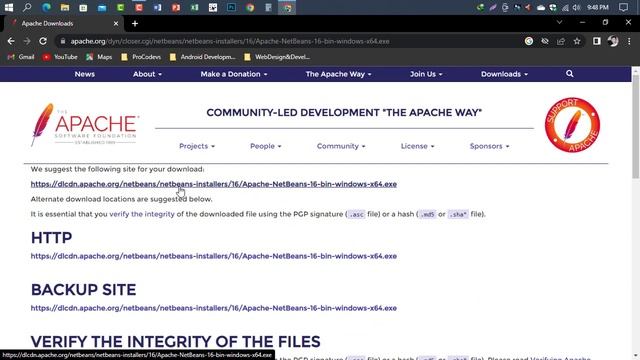The height and width of the screenshot is (360, 640).
Task: Click the Backup Site download link
Action: click(x=213, y=308)
